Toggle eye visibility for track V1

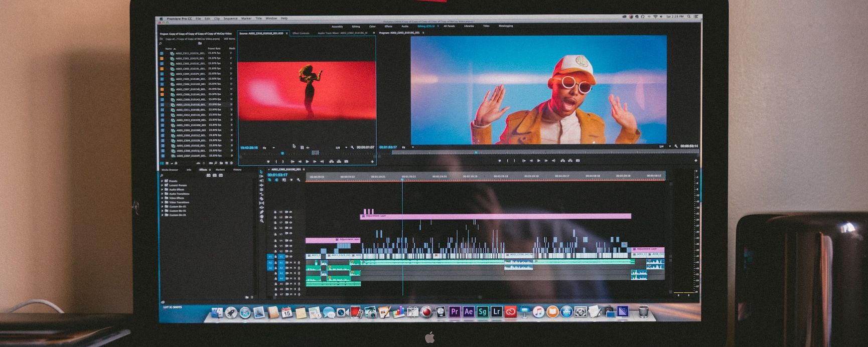click(x=291, y=256)
